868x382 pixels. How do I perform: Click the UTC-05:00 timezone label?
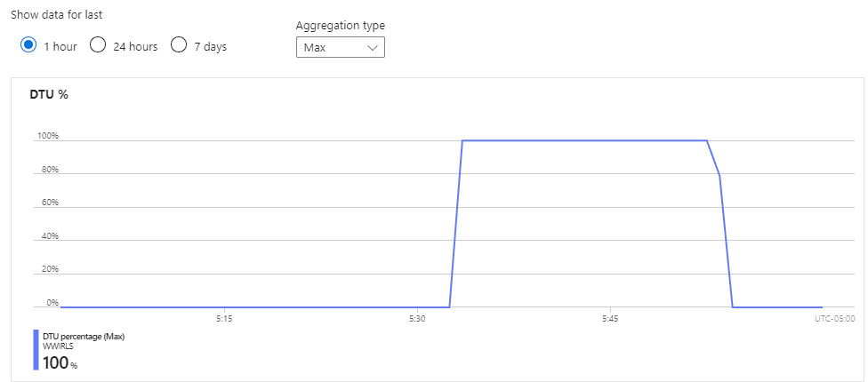click(835, 319)
